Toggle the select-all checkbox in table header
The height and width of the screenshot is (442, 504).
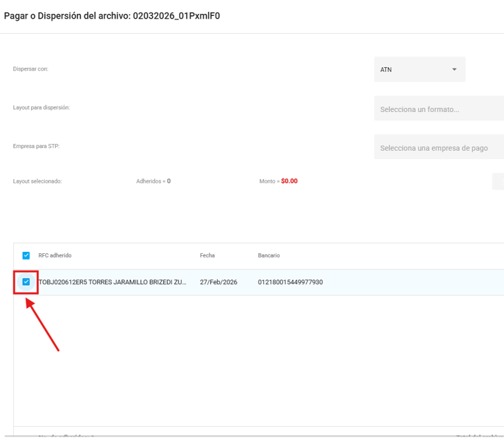coord(26,255)
